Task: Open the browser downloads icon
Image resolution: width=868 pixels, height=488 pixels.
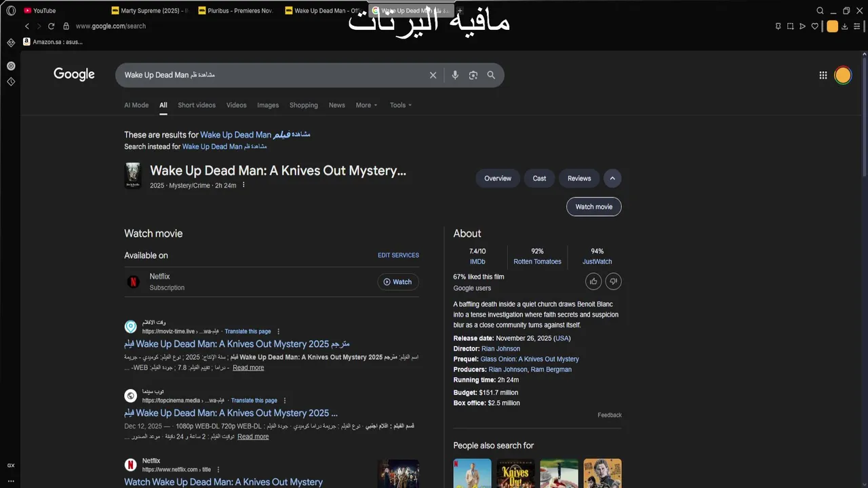Action: pyautogui.click(x=844, y=26)
